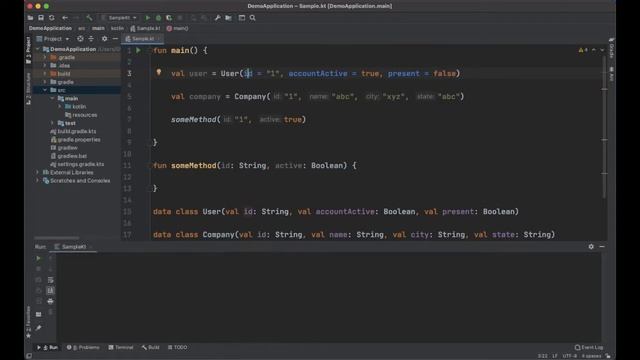This screenshot has width=640, height=360.
Task: Expand the test folder
Action: 52,123
